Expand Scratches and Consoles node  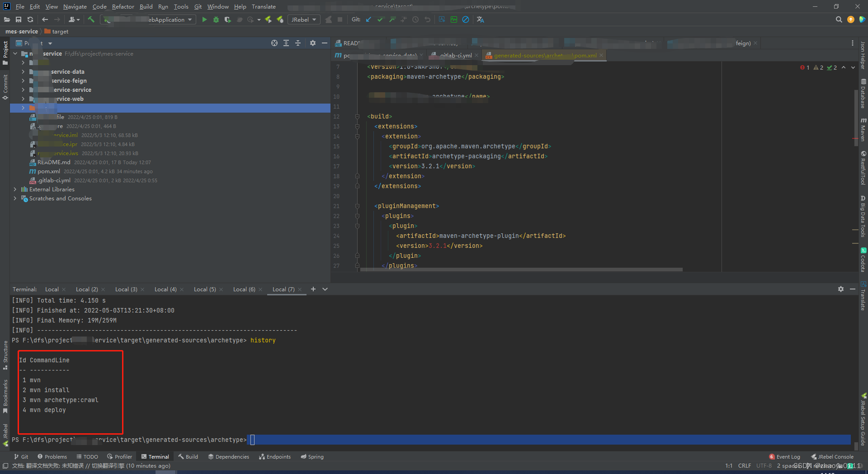(x=15, y=198)
